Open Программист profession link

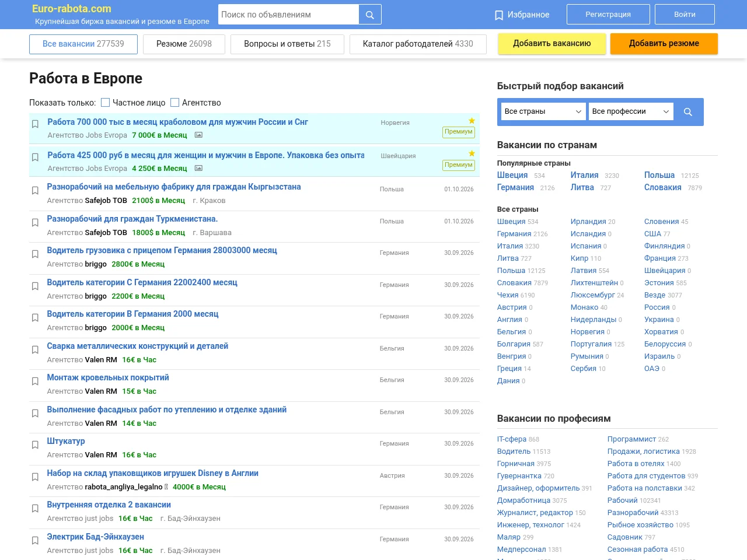[631, 439]
